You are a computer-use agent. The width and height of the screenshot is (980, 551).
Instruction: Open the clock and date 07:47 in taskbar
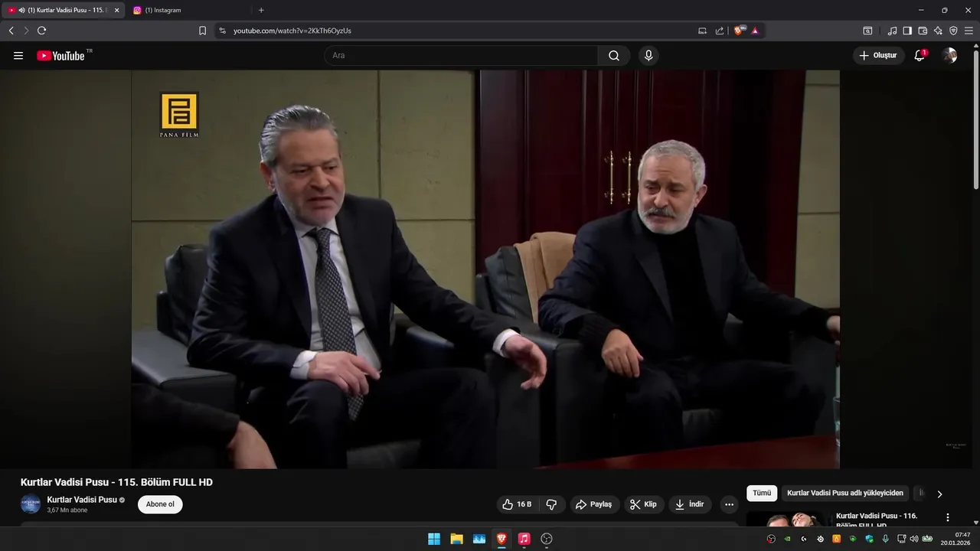tap(957, 539)
